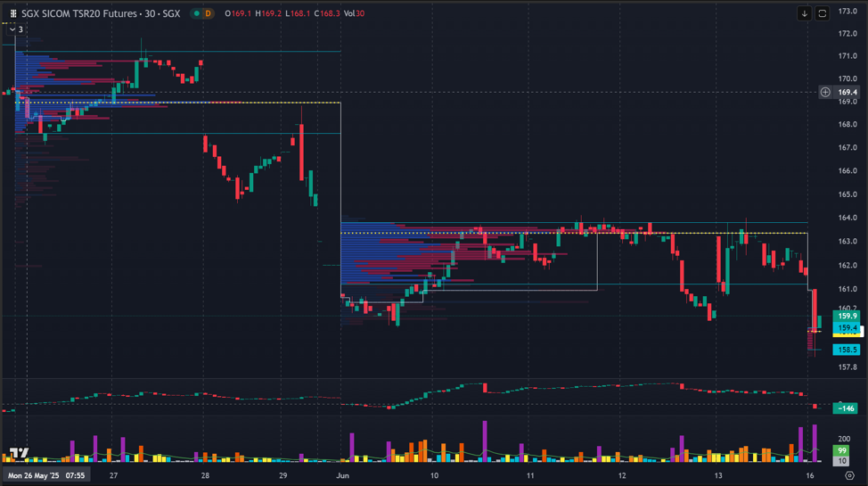Click the 28 date label on time axis

[x=205, y=475]
